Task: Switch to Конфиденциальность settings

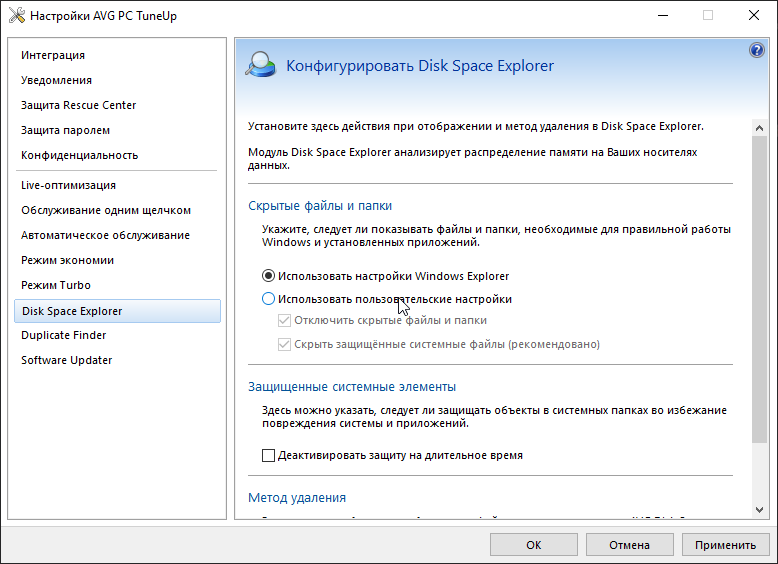Action: pyautogui.click(x=79, y=155)
